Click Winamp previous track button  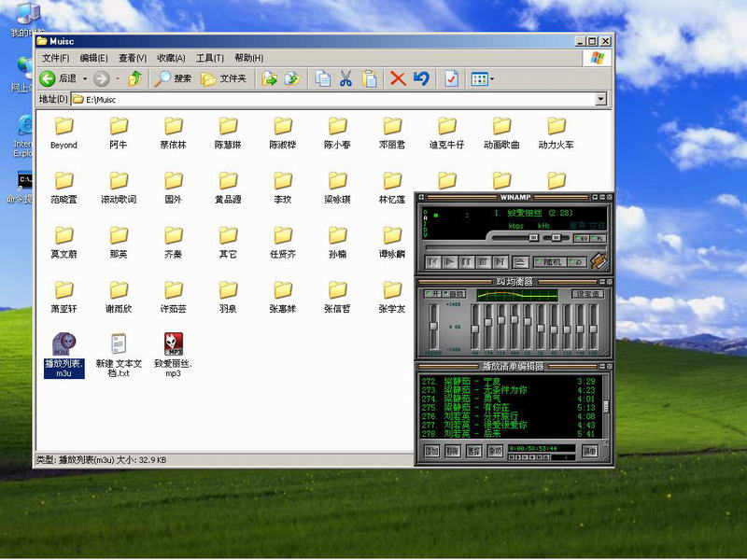[433, 262]
